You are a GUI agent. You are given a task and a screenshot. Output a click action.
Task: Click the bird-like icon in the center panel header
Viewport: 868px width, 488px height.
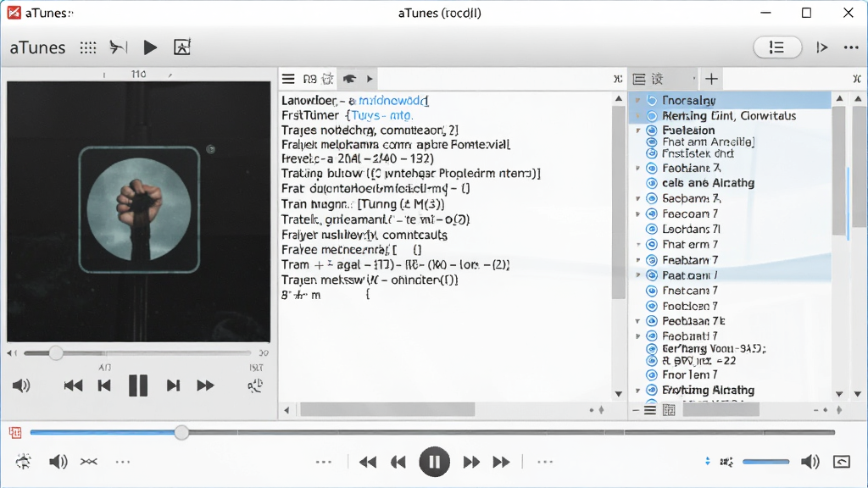(x=349, y=79)
